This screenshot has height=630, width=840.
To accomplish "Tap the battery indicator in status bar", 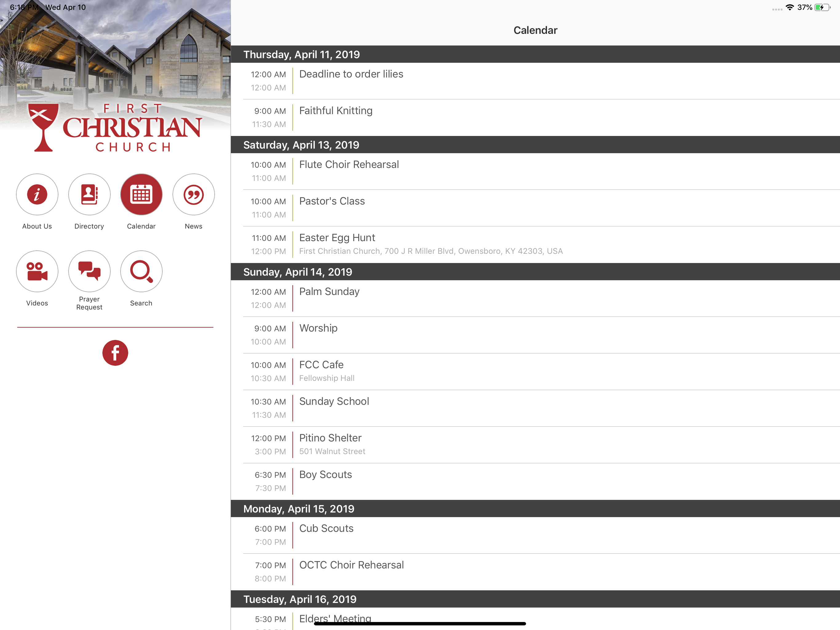I will pos(822,7).
